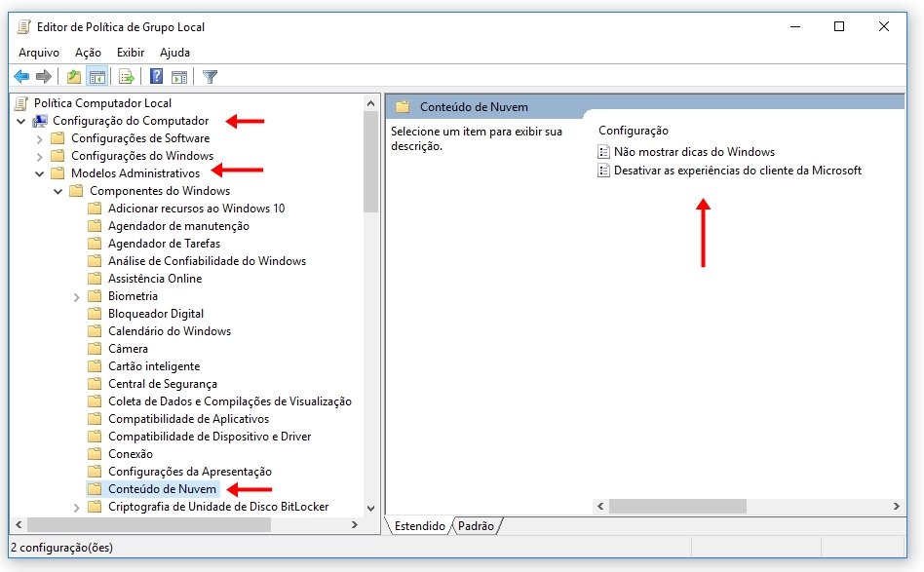Open Não mostrar dicas do Windows setting
Image resolution: width=924 pixels, height=572 pixels.
click(x=694, y=152)
